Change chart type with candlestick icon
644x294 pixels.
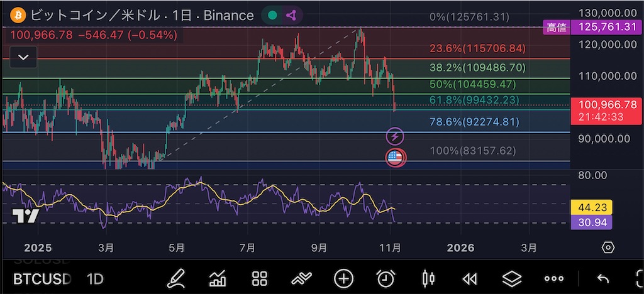point(428,279)
